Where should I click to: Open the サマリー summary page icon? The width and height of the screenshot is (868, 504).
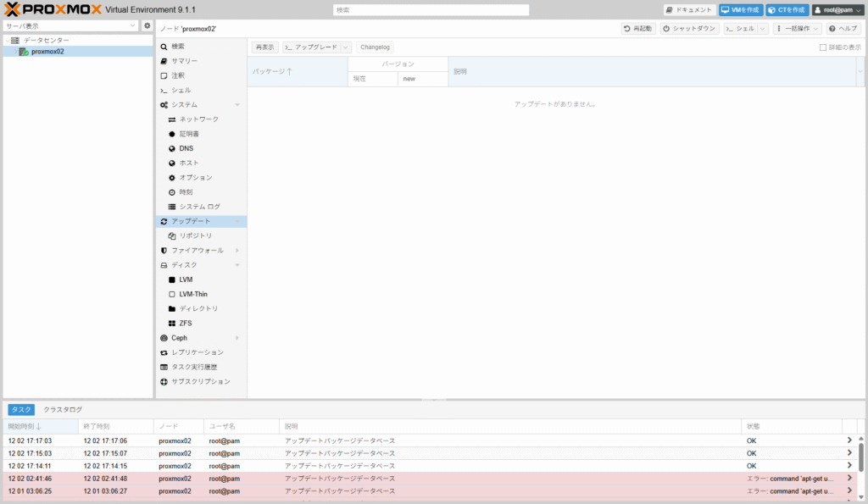pos(164,61)
